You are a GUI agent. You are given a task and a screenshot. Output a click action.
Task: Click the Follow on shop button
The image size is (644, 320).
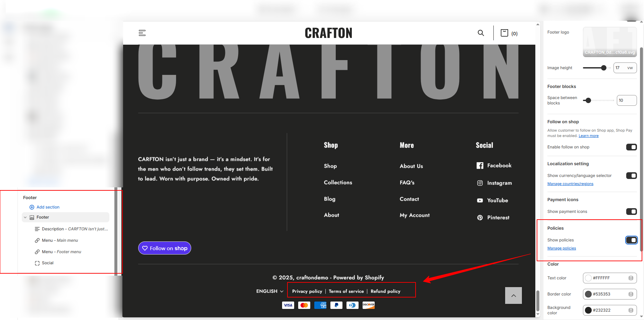coord(165,248)
